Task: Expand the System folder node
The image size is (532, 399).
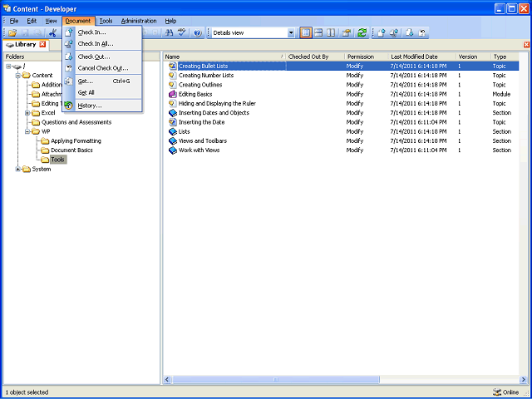Action: tap(18, 169)
